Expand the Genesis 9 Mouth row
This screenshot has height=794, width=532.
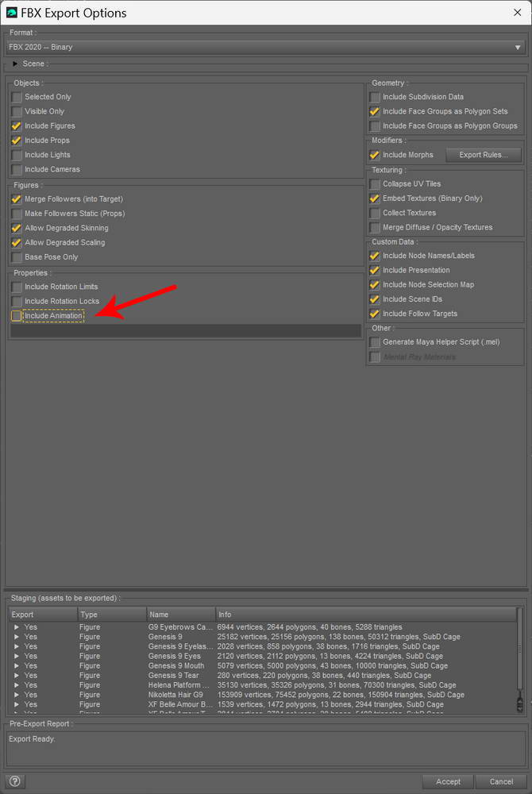17,665
